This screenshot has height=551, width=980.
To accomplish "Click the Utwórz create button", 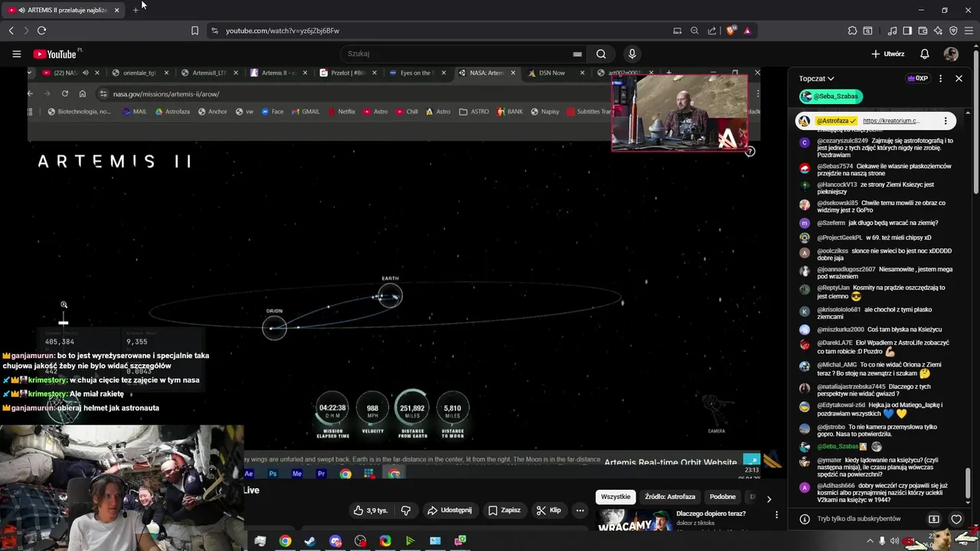I will click(x=888, y=54).
